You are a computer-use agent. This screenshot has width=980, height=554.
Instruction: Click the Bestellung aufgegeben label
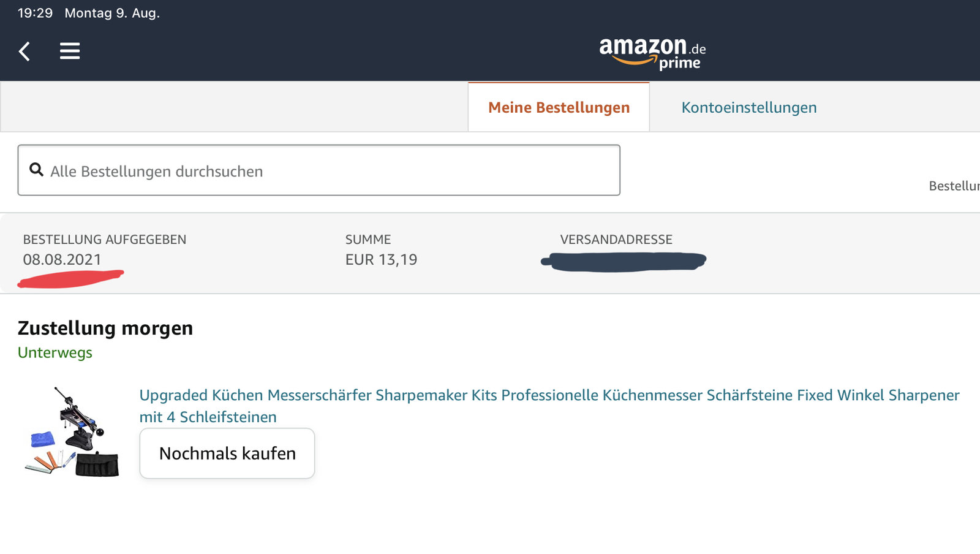[105, 240]
